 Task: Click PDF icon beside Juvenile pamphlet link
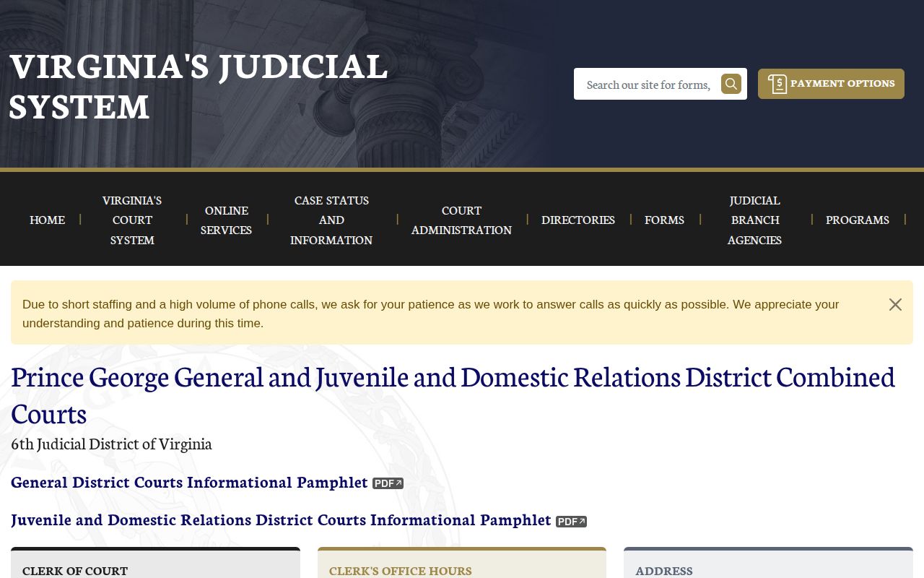tap(571, 522)
